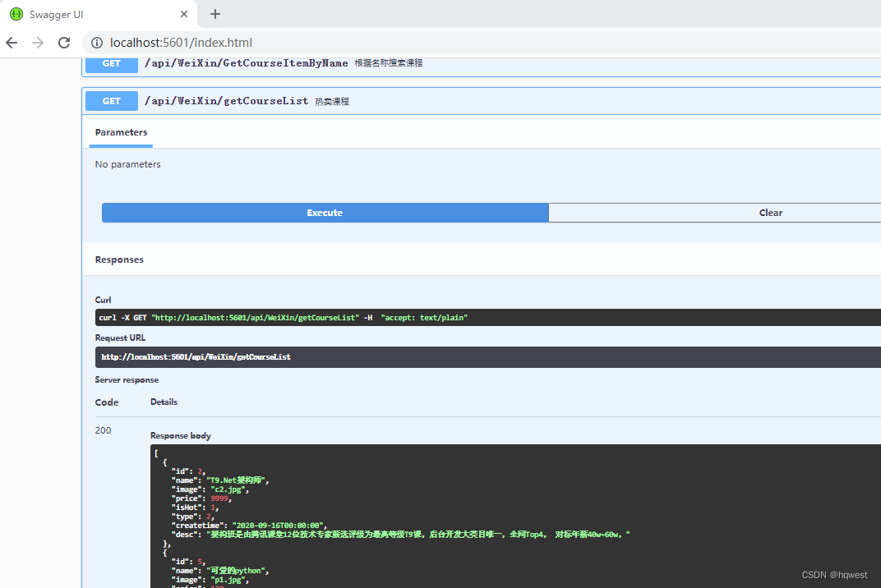Select the Swagger UI browser tab

coord(99,14)
